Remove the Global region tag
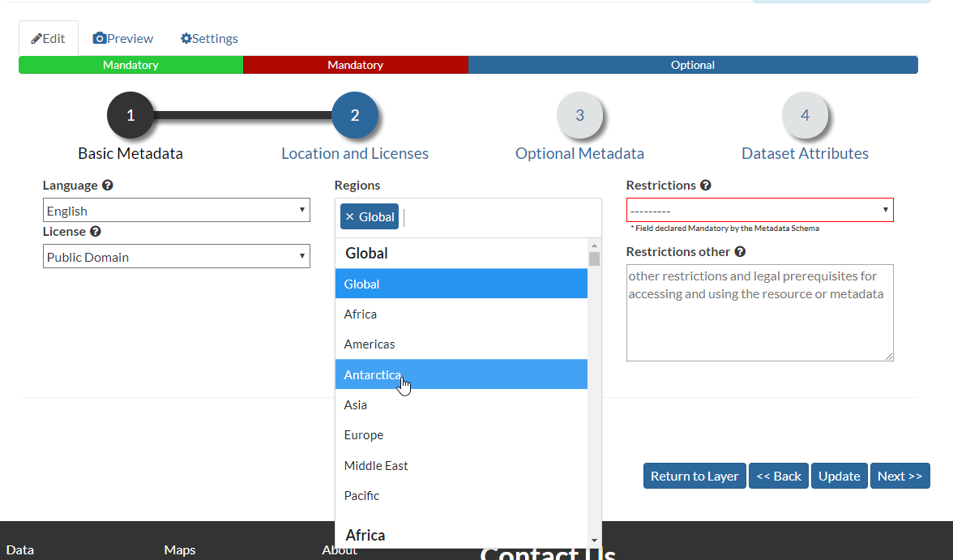 351,216
